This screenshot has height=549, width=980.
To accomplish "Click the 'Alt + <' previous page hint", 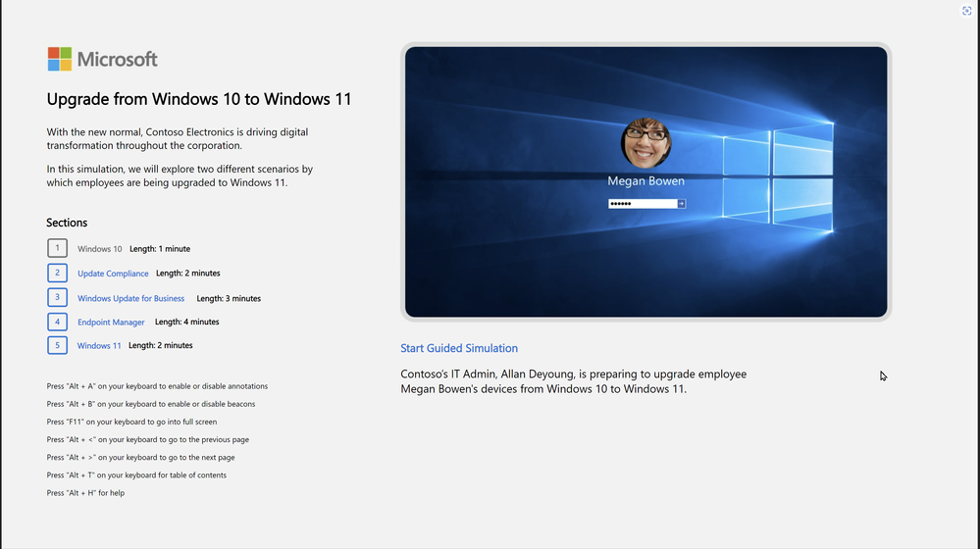I will pyautogui.click(x=147, y=440).
